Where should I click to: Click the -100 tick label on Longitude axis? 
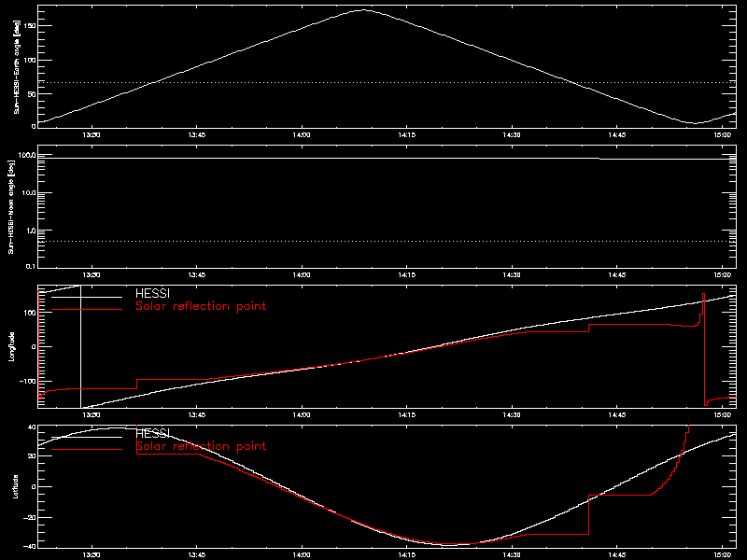[28, 382]
